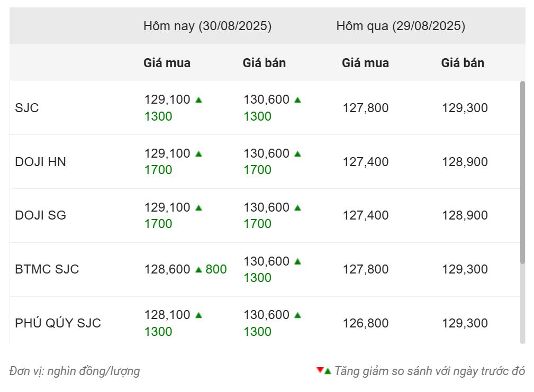The height and width of the screenshot is (392, 534).
Task: Select the PHÚ QUÝ SJC row label
Action: 58,323
